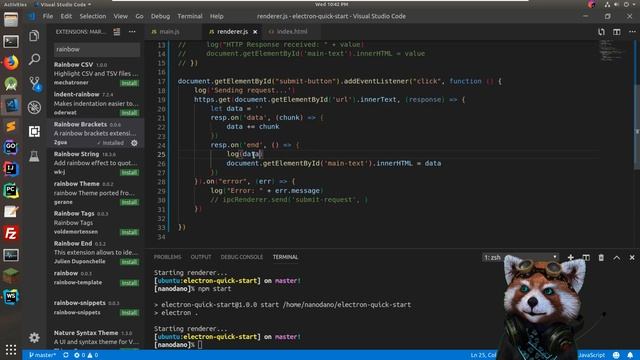Close the terminal panel

(x=632, y=258)
